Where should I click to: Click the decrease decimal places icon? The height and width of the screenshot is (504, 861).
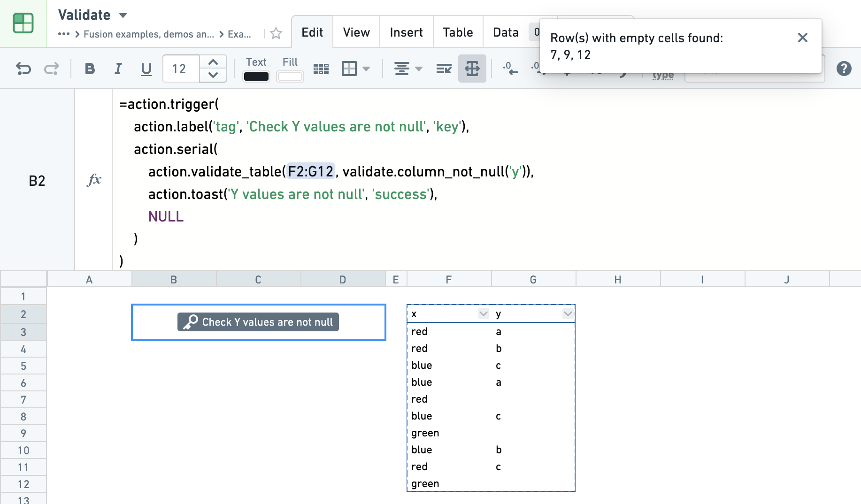pos(510,69)
